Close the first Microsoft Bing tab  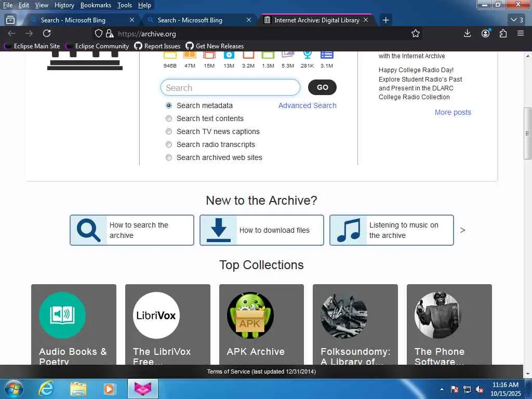pyautogui.click(x=132, y=20)
